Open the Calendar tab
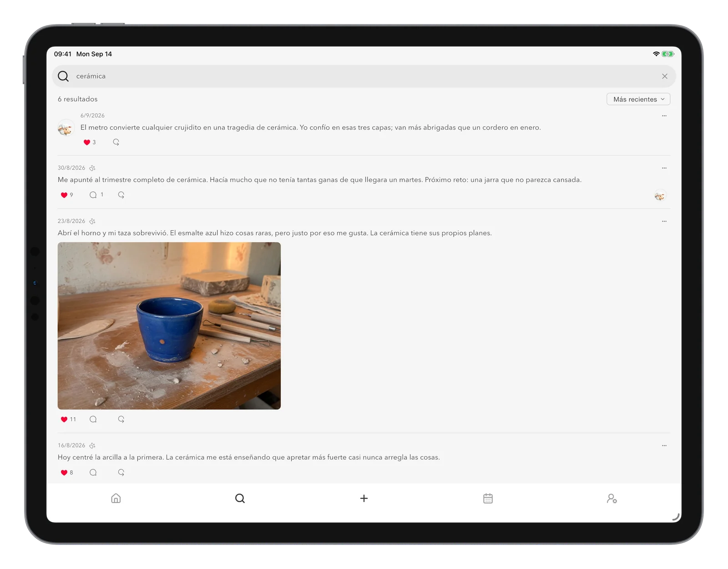 pyautogui.click(x=488, y=499)
